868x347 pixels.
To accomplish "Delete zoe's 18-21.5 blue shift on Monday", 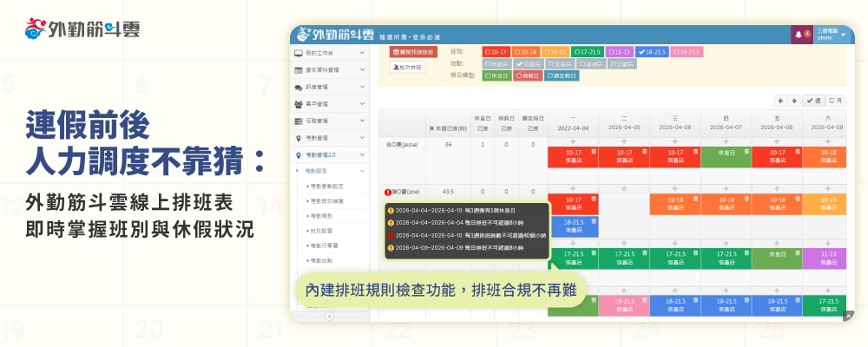I will (593, 220).
